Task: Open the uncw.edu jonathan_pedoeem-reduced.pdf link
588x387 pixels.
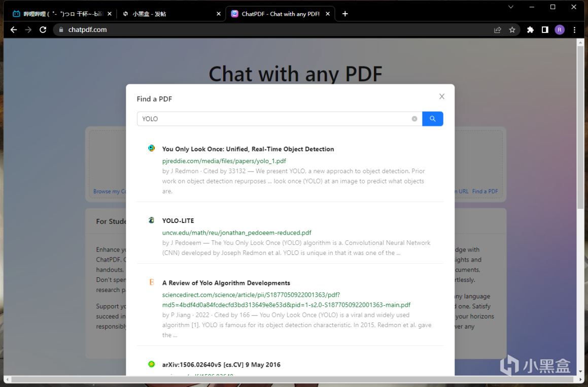Action: point(236,233)
